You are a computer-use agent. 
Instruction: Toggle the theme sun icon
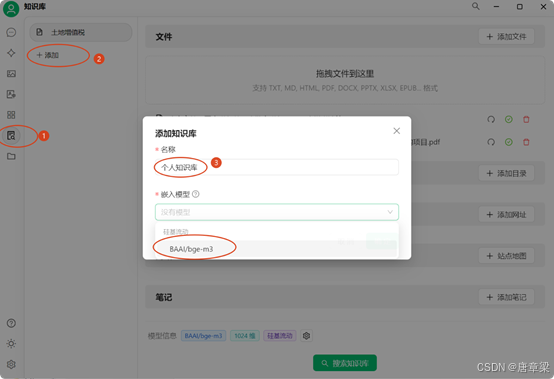[11, 343]
